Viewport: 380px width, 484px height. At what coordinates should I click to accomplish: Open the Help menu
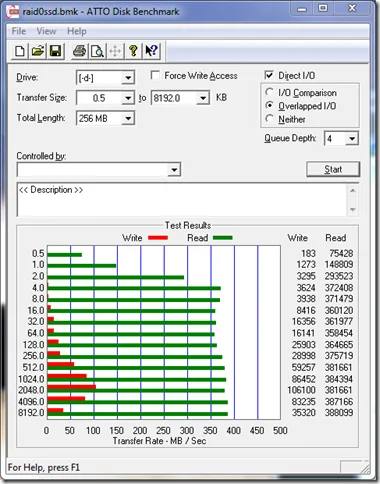[77, 31]
